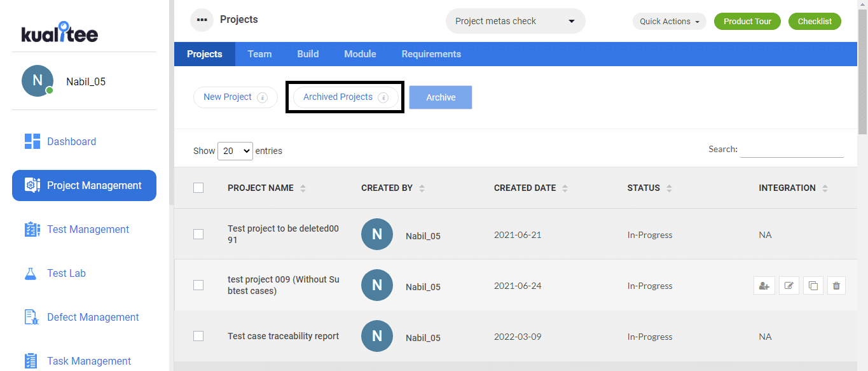Viewport: 868px width, 371px height.
Task: Assign a user to test project 009
Action: point(764,285)
